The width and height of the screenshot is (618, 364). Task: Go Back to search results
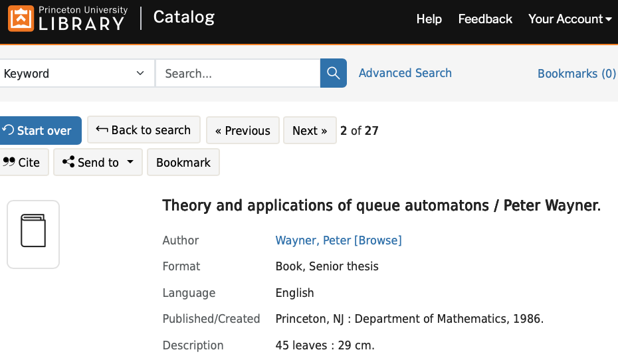[144, 130]
